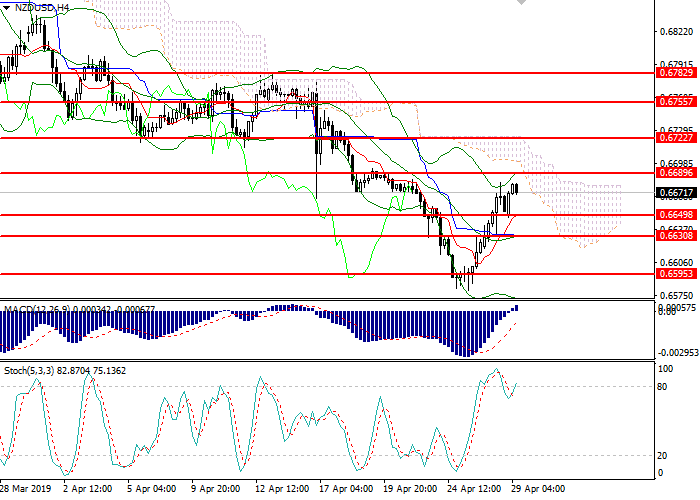The width and height of the screenshot is (700, 500).
Task: Click the NZDUSD,H4 chart title text
Action: click(42, 8)
